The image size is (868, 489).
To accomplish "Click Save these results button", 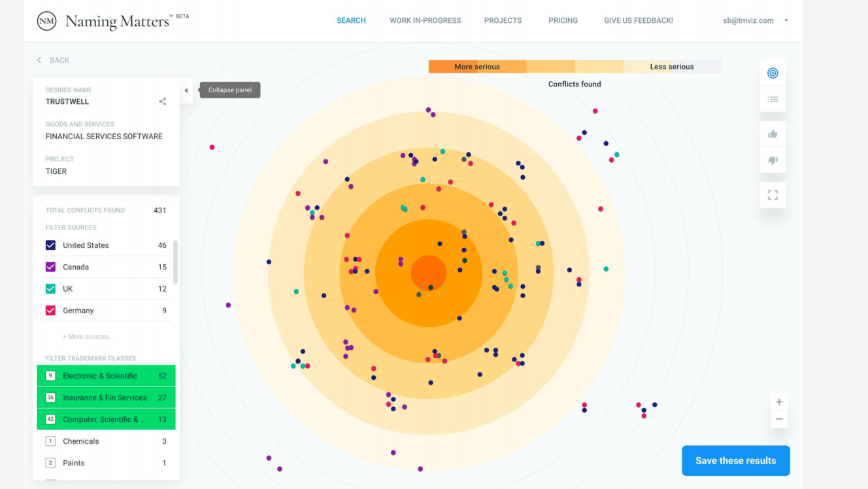I will 736,461.
